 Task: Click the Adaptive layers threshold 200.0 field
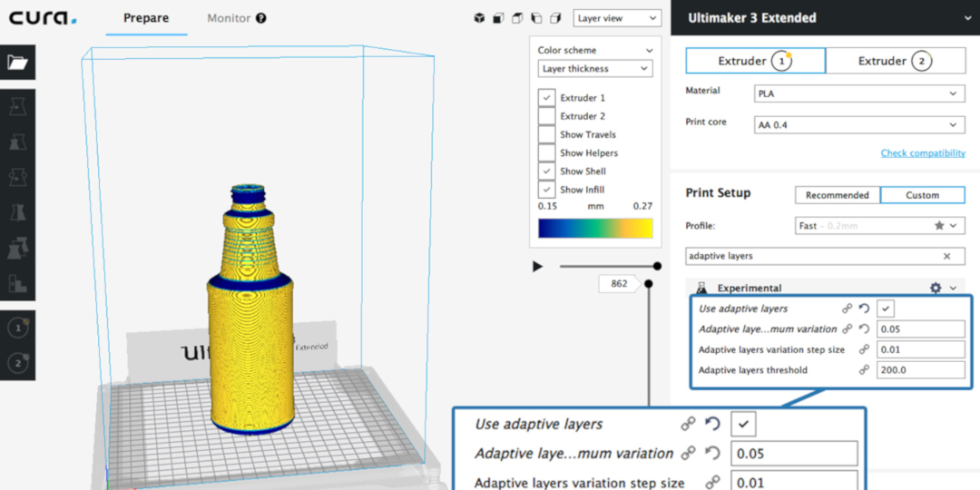pos(921,370)
